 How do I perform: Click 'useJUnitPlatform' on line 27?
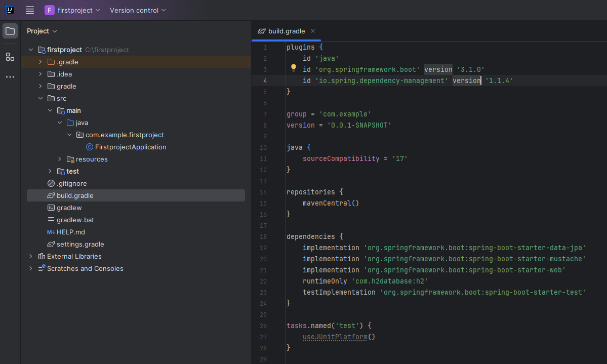(x=335, y=337)
